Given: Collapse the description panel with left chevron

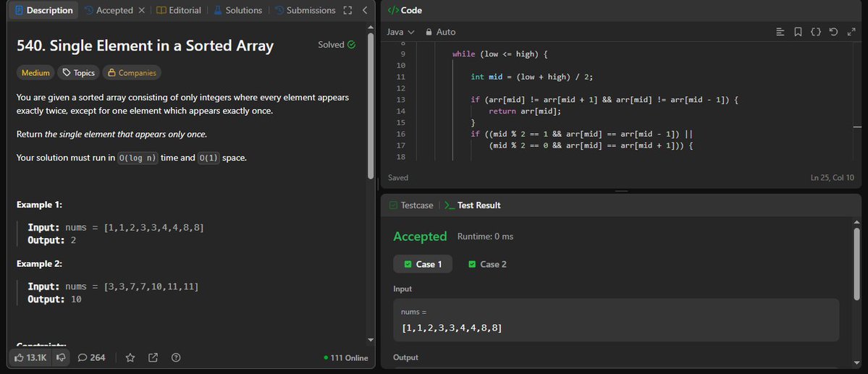Looking at the screenshot, I should click(x=365, y=10).
